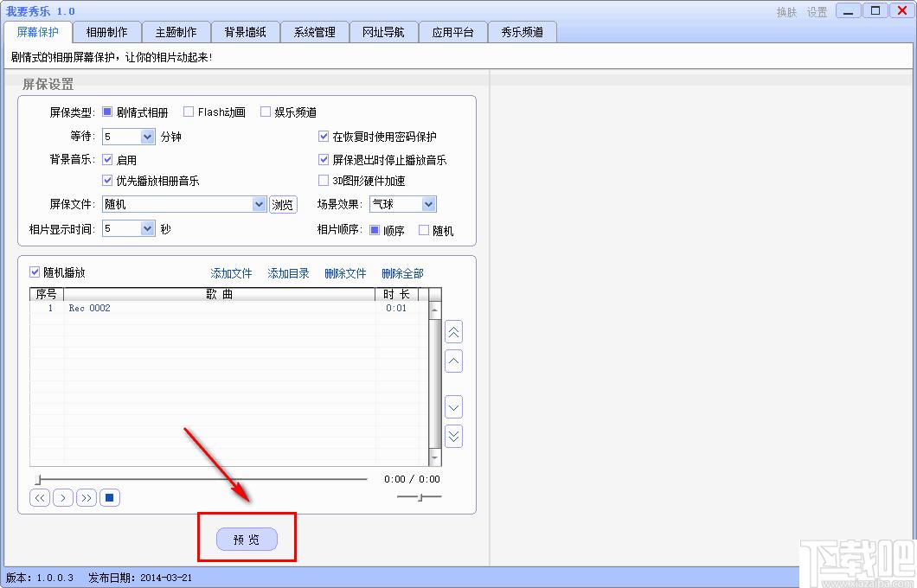Open the 等待 minutes dropdown
This screenshot has width=917, height=588.
[148, 137]
